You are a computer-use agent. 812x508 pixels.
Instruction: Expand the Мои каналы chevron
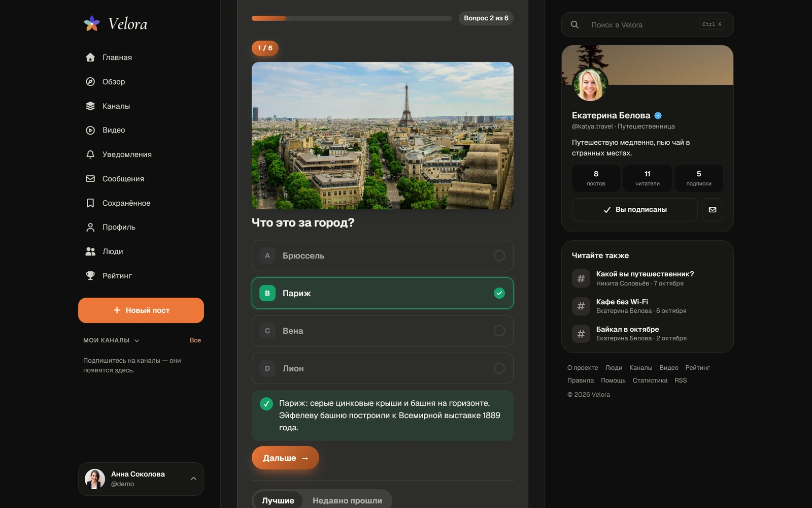pos(137,340)
